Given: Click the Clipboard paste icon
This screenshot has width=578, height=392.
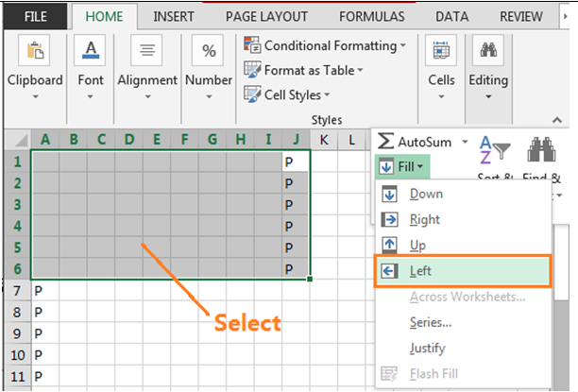Looking at the screenshot, I should tap(35, 52).
